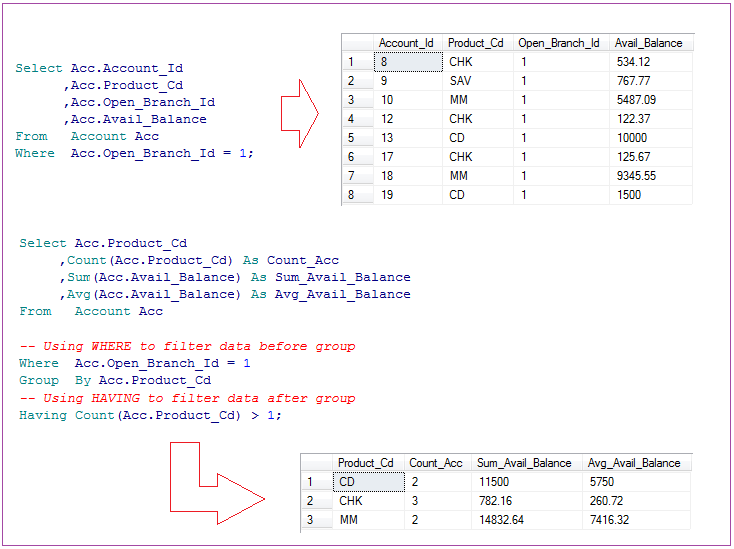Select sum cell 14832.64

(x=527, y=520)
